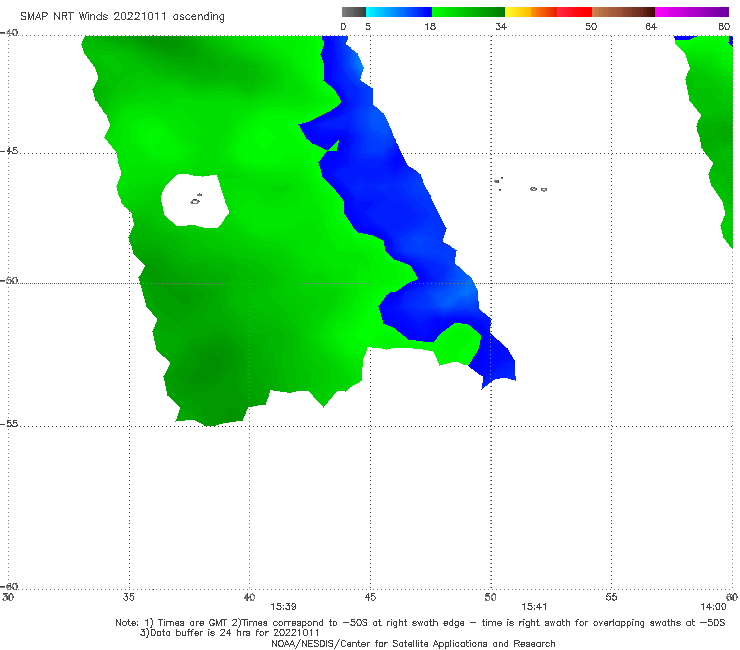Select the '-45' latitude label on left axis
The width and height of the screenshot is (740, 650).
coord(9,151)
